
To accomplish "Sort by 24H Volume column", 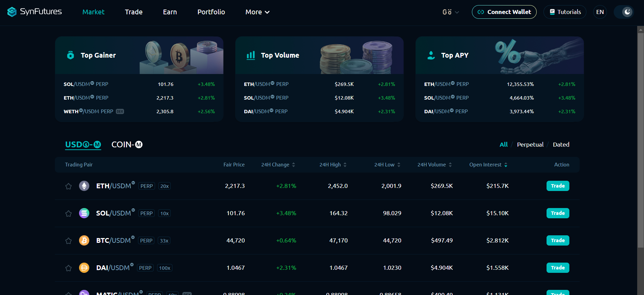I will (x=435, y=165).
